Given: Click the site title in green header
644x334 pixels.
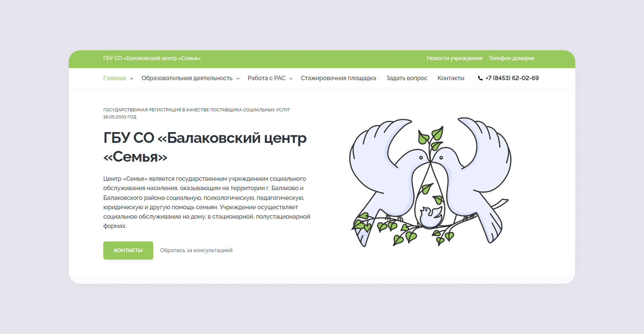Looking at the screenshot, I should [x=152, y=58].
